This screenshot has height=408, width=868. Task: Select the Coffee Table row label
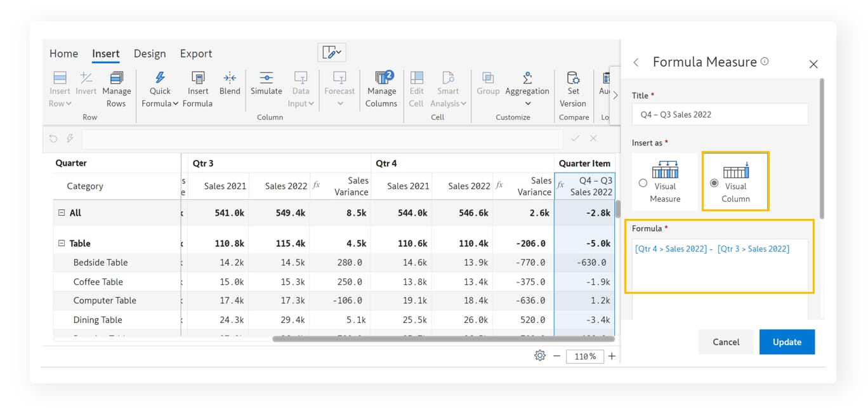tap(98, 282)
